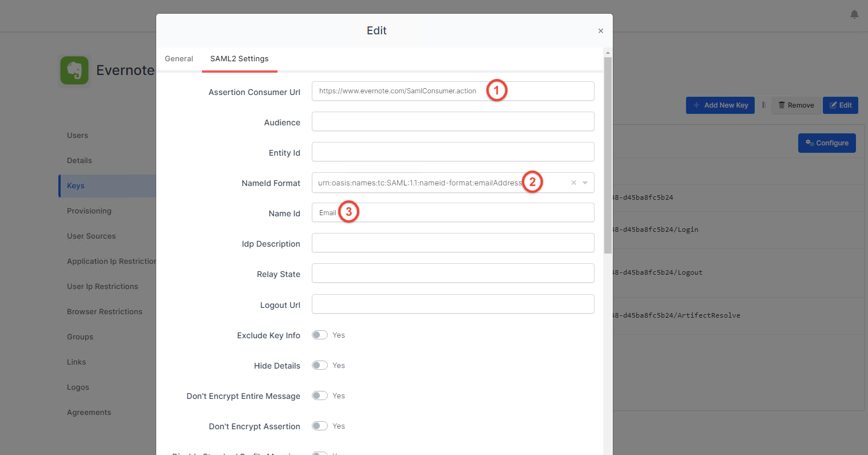Click the red circle marker 2
Screen dimensions: 868x455
pyautogui.click(x=532, y=183)
